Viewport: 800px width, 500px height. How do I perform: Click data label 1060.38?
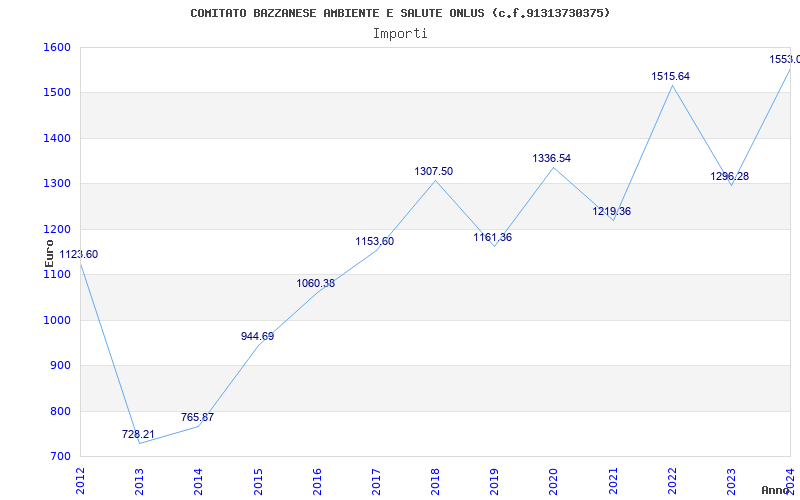316,283
